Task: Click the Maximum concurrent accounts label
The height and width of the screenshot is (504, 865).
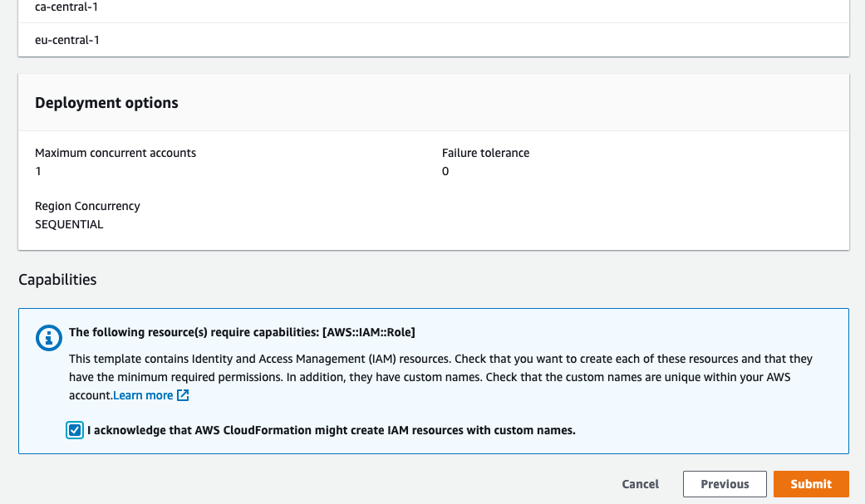Action: [x=115, y=153]
